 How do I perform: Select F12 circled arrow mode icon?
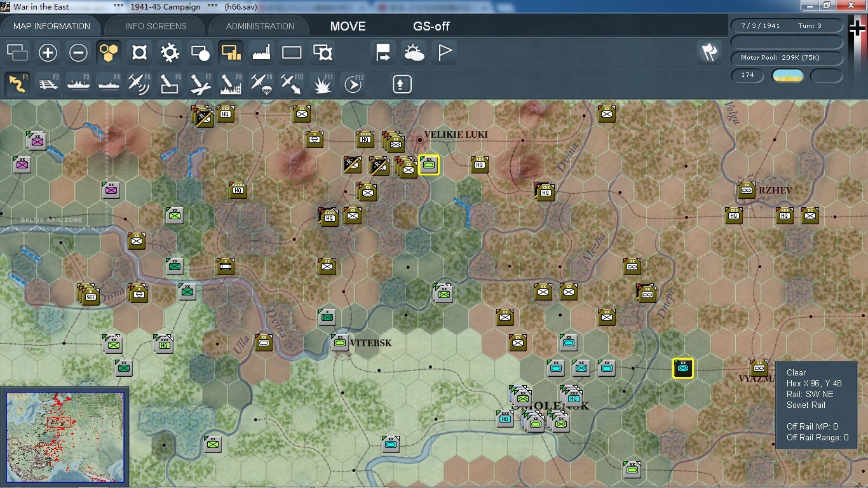353,84
